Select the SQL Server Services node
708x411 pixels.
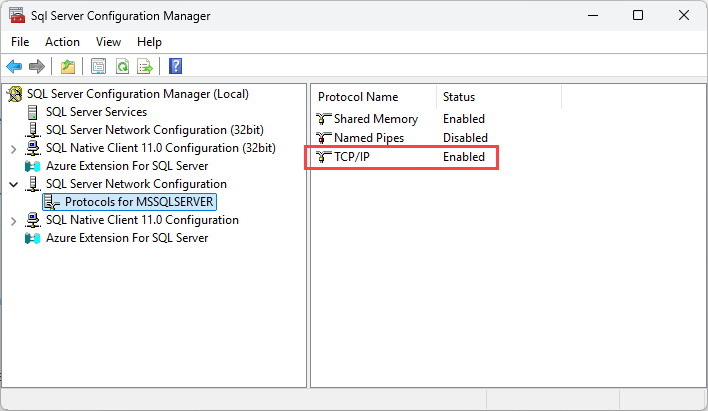pyautogui.click(x=96, y=112)
